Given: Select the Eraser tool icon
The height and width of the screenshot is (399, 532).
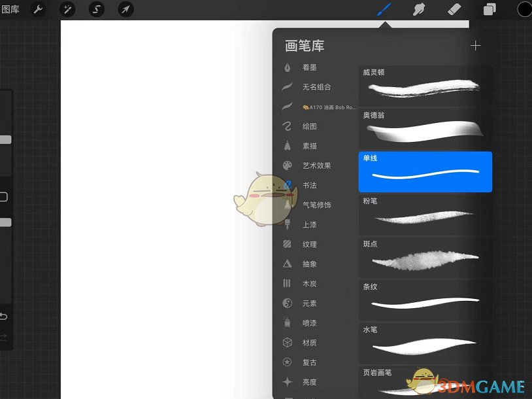Looking at the screenshot, I should click(x=454, y=9).
